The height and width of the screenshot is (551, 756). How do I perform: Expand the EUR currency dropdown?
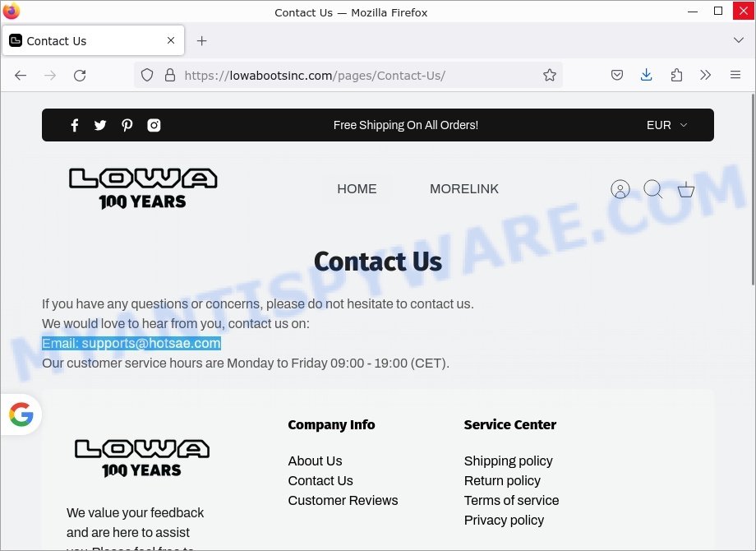click(666, 126)
